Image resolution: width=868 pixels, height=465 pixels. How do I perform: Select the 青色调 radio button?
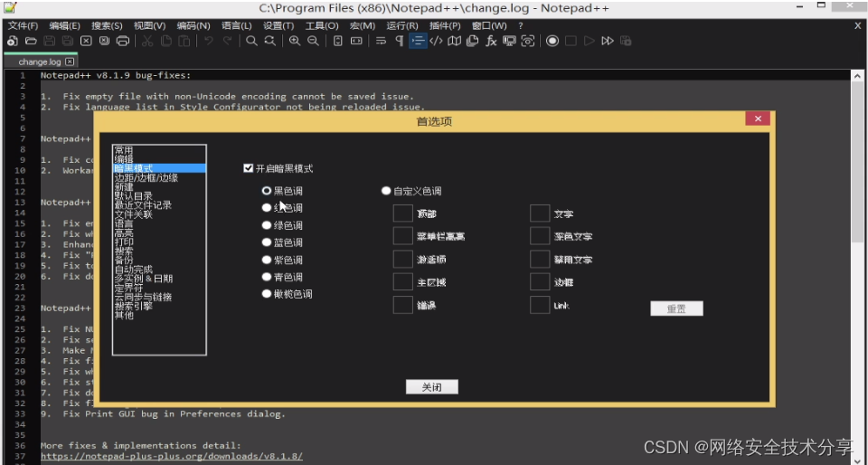[267, 278]
